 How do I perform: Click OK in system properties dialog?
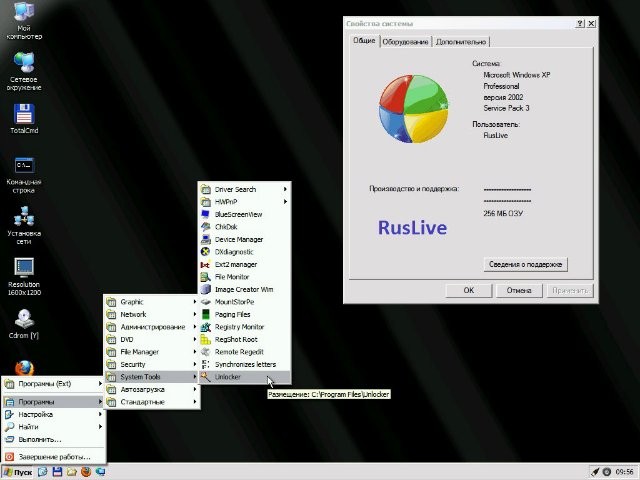(469, 290)
